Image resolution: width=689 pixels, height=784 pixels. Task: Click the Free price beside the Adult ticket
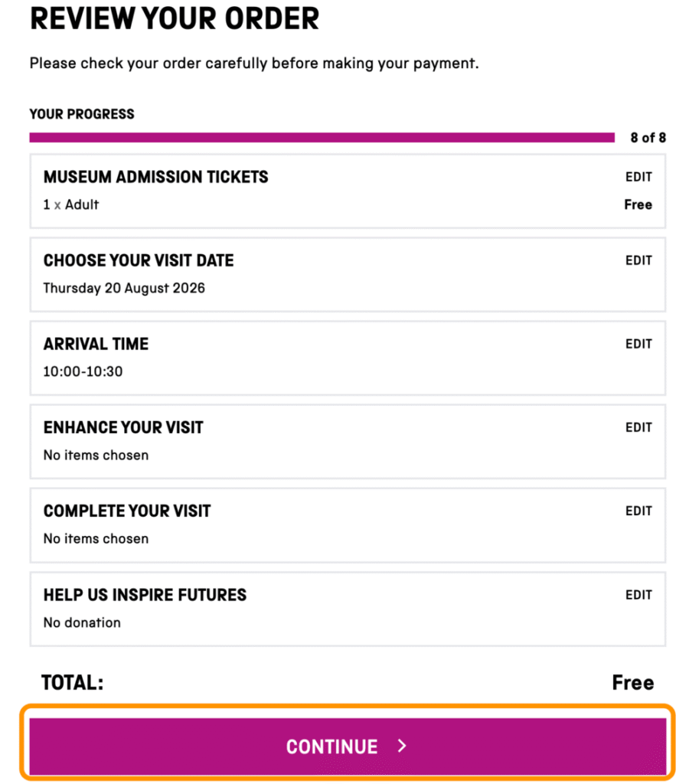pos(638,204)
